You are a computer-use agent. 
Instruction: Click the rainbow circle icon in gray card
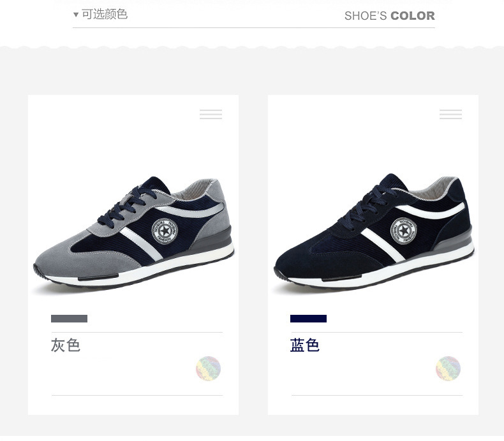(x=208, y=368)
